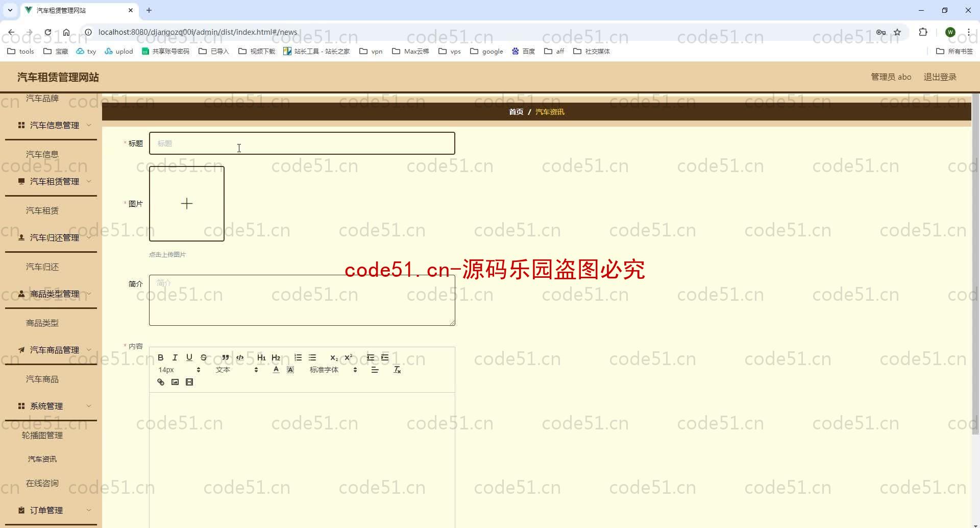Image resolution: width=980 pixels, height=528 pixels.
Task: Go back in browser history
Action: coord(11,32)
